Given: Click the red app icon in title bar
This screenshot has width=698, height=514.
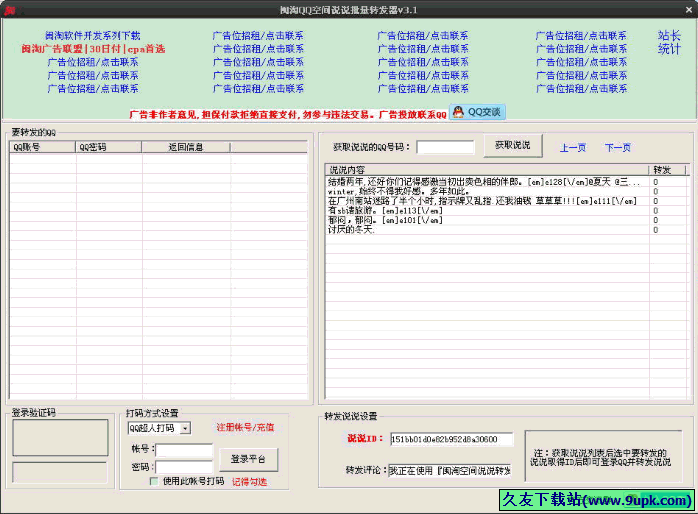Looking at the screenshot, I should [x=9, y=9].
